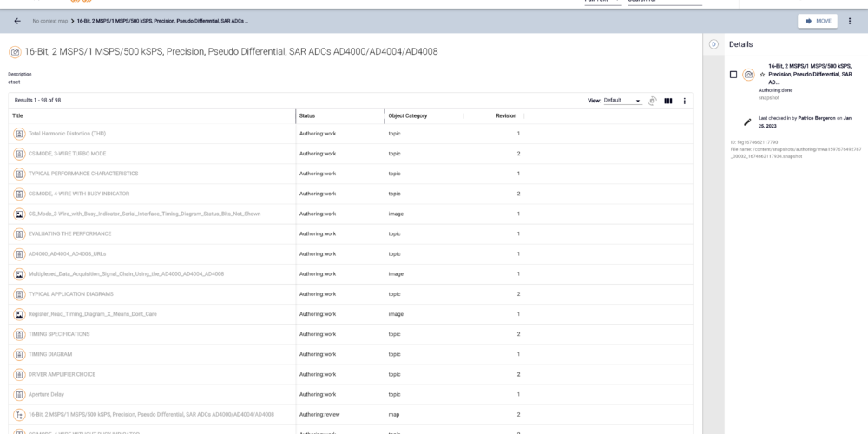Click the refresh results icon
This screenshot has height=434, width=868.
[653, 101]
